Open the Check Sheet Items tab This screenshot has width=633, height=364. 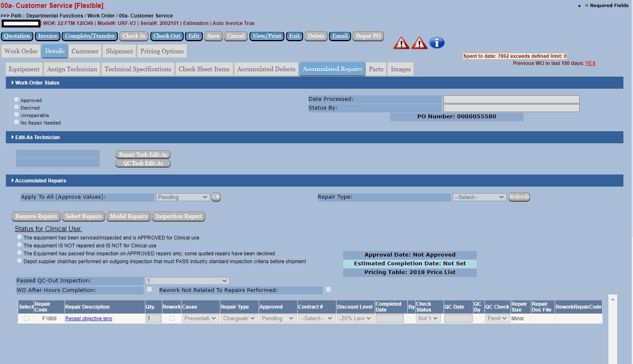pyautogui.click(x=204, y=69)
